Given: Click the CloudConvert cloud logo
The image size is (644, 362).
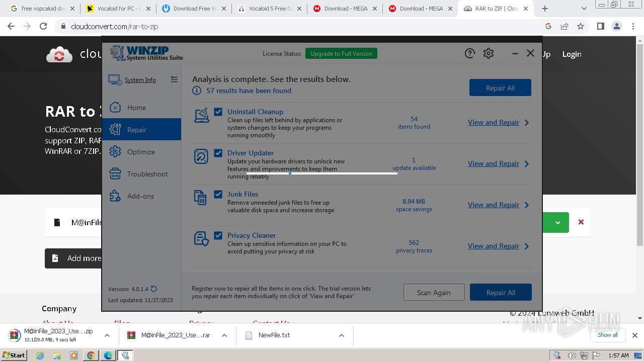Looking at the screenshot, I should point(59,54).
